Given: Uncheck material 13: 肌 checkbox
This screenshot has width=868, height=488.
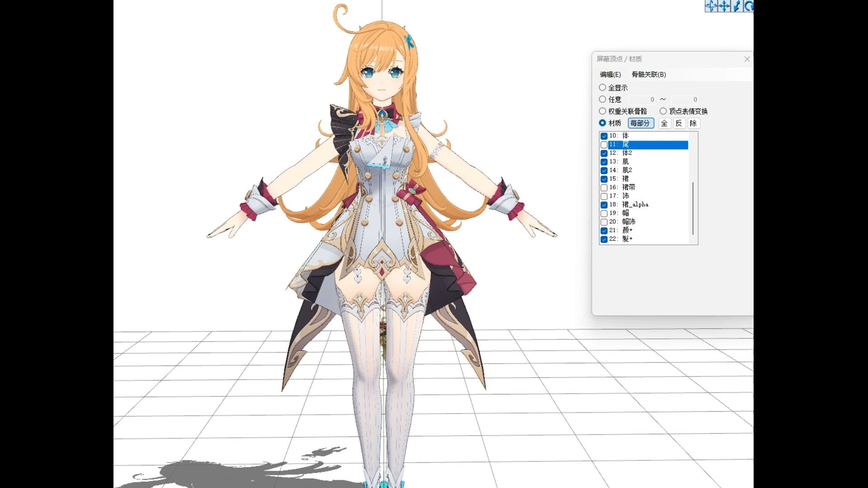Looking at the screenshot, I should point(604,162).
